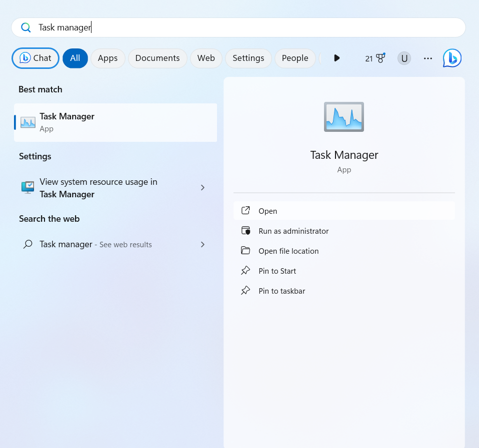Switch to the Web filter
Screen dimensions: 479x448
206,58
